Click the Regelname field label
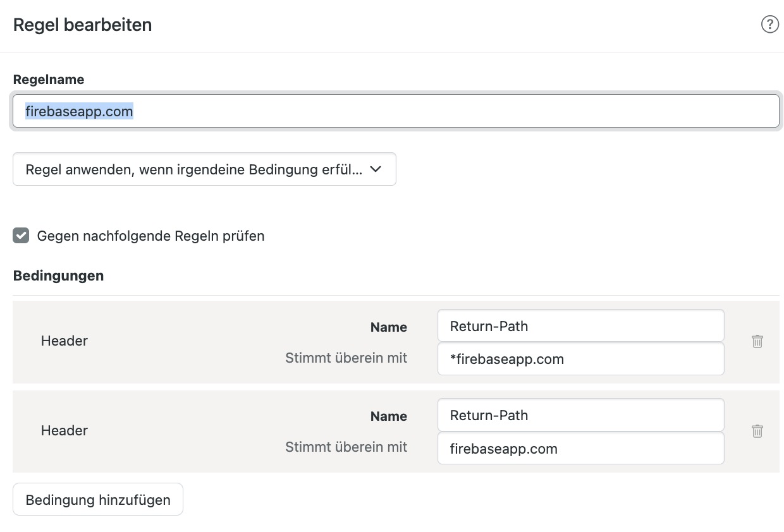 49,80
